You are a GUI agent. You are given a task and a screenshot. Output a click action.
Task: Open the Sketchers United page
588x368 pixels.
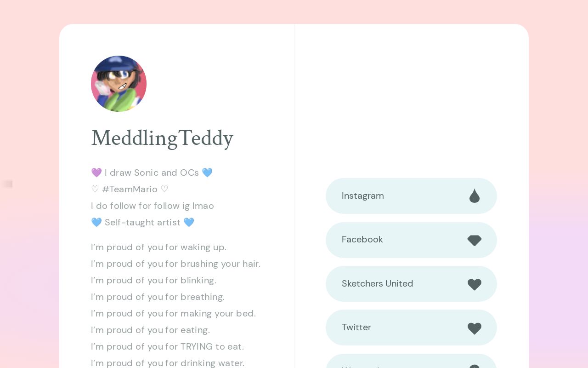point(411,284)
